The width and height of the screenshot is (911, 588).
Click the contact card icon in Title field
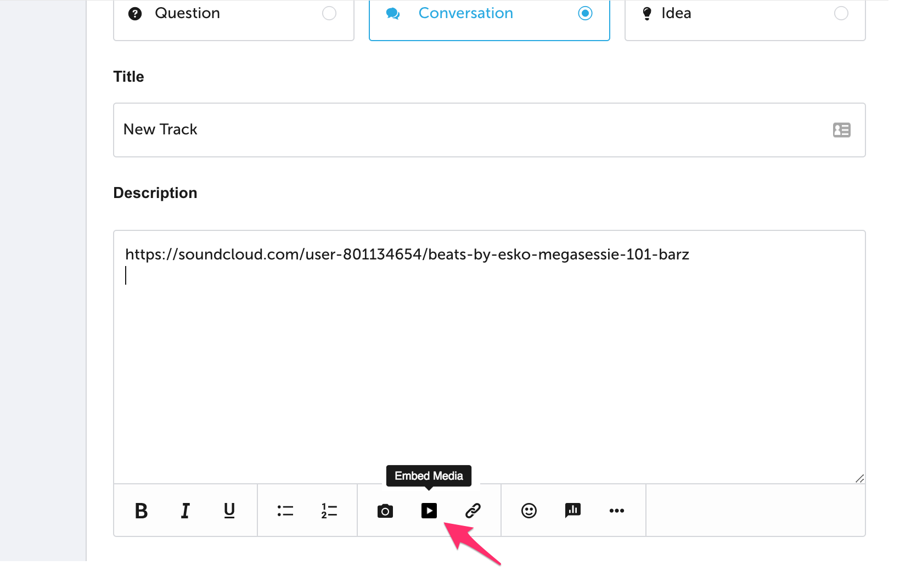pos(842,130)
